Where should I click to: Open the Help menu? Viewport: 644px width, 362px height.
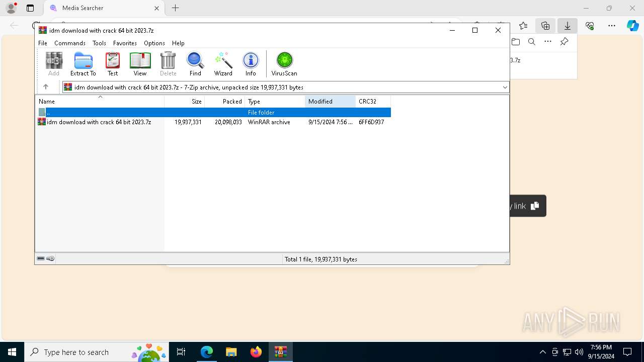pyautogui.click(x=178, y=43)
